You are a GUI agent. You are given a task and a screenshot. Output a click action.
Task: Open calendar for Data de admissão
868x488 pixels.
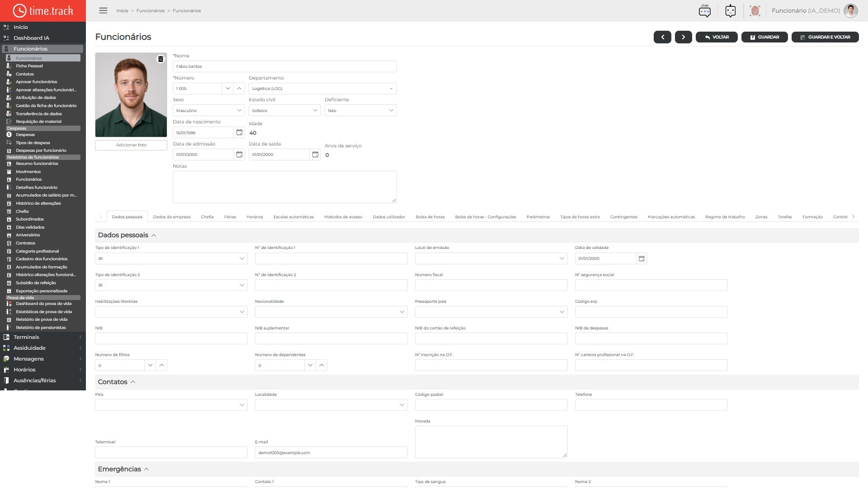(239, 155)
